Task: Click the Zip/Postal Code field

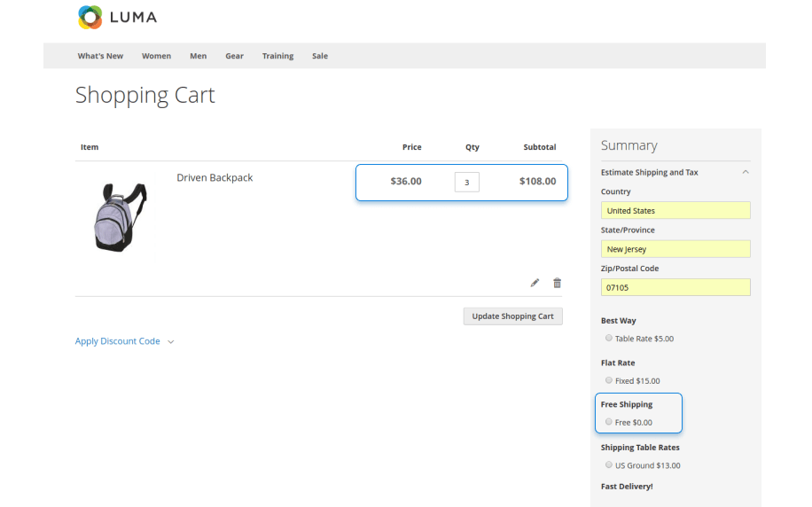Action: click(675, 288)
